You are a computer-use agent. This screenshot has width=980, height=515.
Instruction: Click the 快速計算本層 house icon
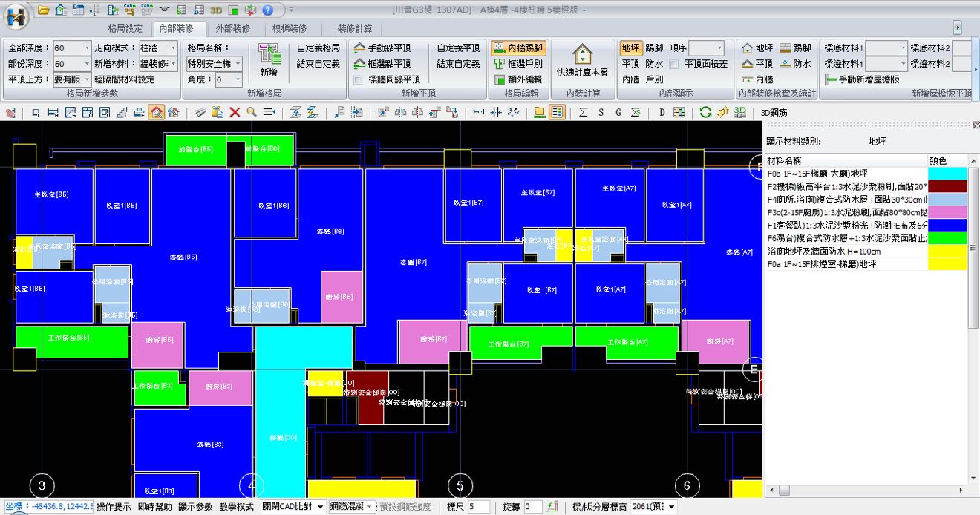click(583, 55)
